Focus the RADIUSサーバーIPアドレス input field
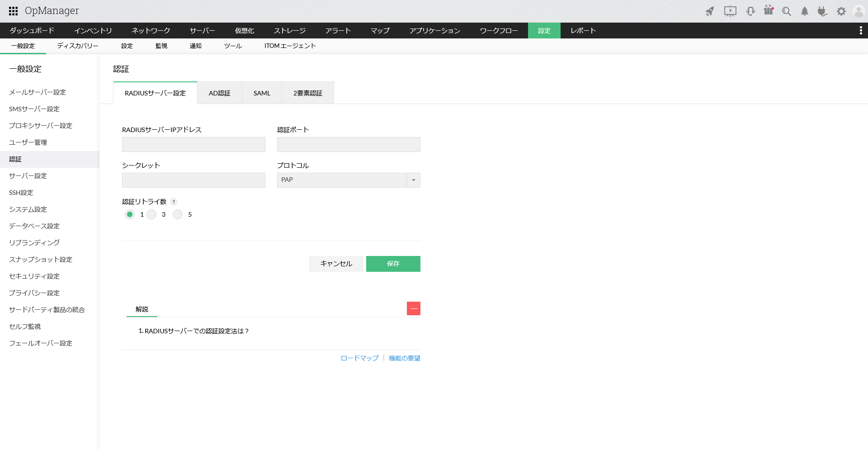The image size is (868, 450). click(193, 144)
